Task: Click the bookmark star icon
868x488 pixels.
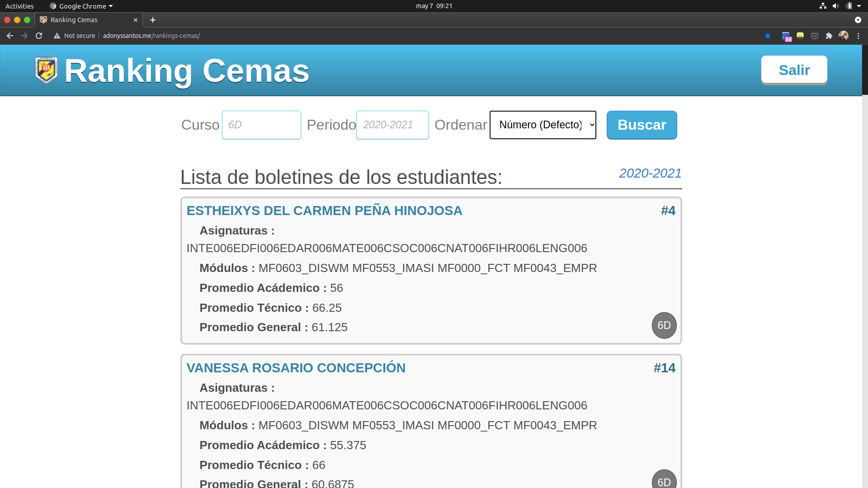Action: (767, 36)
